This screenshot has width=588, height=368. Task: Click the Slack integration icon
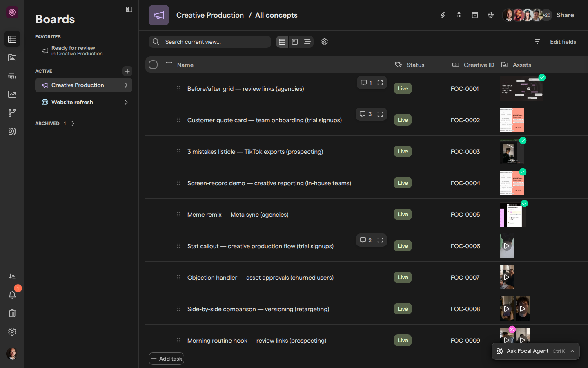click(x=491, y=15)
